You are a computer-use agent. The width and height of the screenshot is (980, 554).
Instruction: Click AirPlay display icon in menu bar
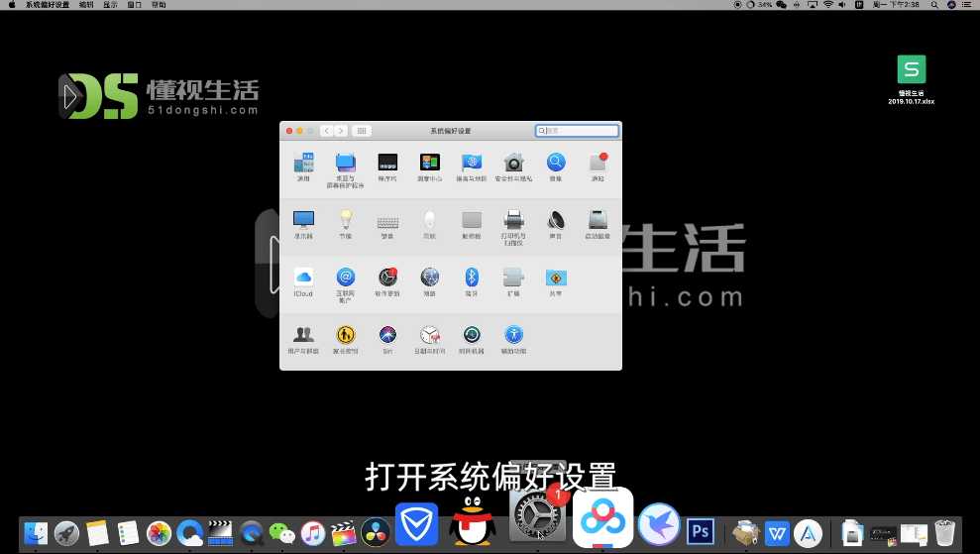pyautogui.click(x=813, y=4)
